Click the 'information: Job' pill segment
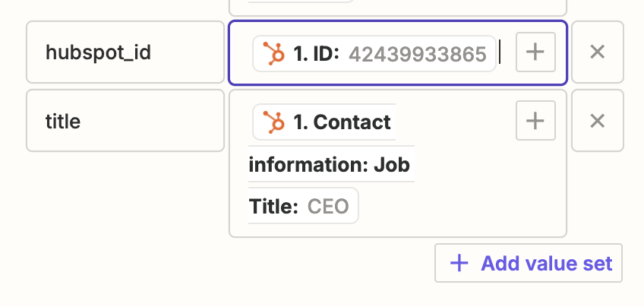This screenshot has height=307, width=644. click(330, 164)
